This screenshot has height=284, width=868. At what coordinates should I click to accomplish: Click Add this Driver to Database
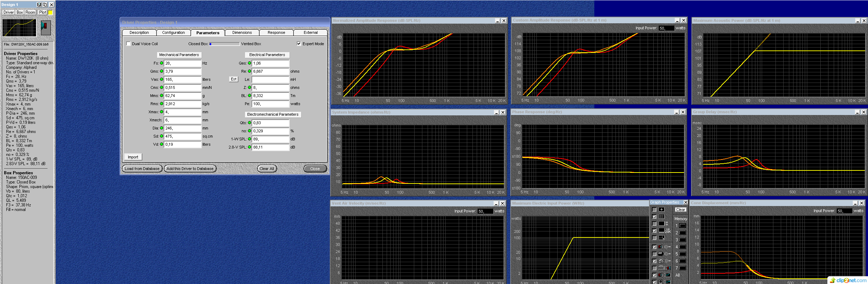coord(190,169)
